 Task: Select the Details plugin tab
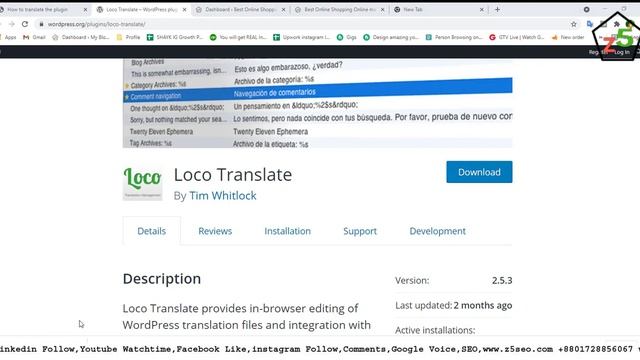point(151,231)
